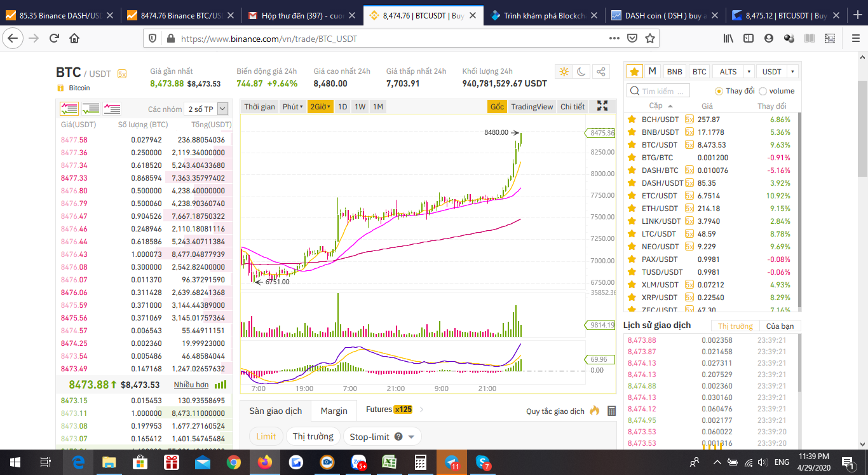This screenshot has width=868, height=475.
Task: Open the ETH/USDT pair row
Action: point(710,208)
